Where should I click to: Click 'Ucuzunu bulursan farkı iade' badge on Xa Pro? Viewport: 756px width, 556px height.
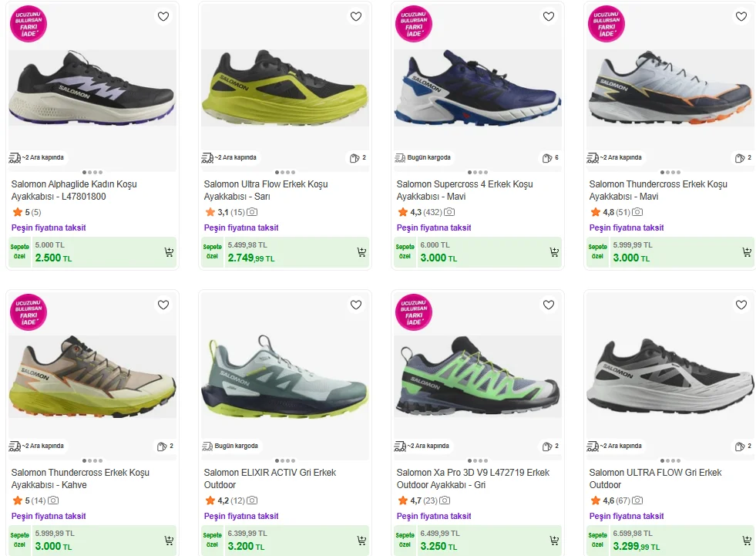(414, 312)
